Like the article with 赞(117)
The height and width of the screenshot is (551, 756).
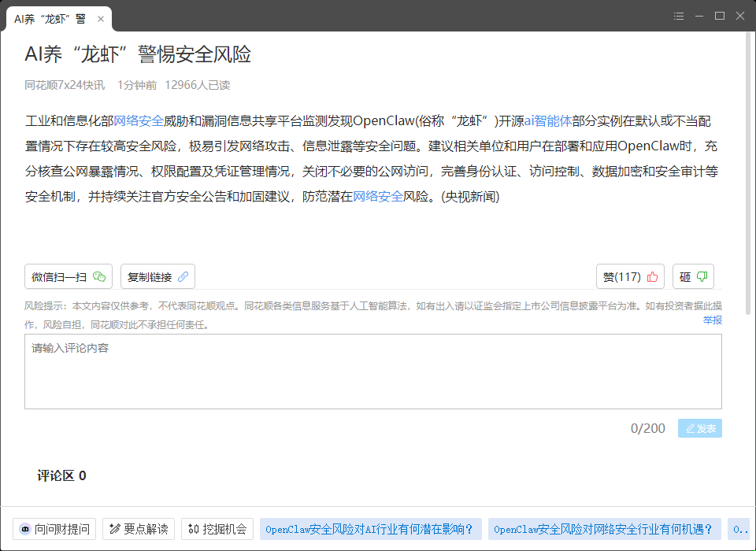pyautogui.click(x=630, y=277)
